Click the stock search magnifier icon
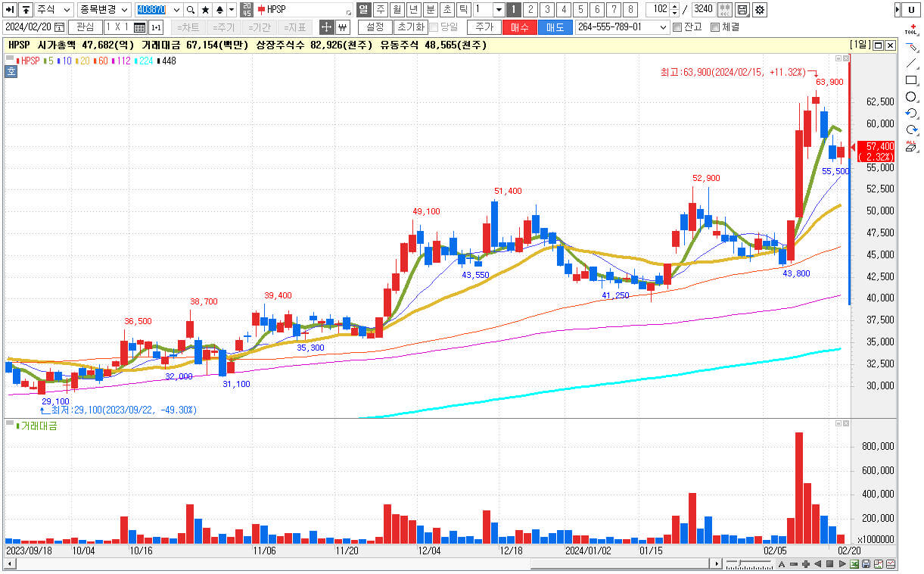 (191, 10)
